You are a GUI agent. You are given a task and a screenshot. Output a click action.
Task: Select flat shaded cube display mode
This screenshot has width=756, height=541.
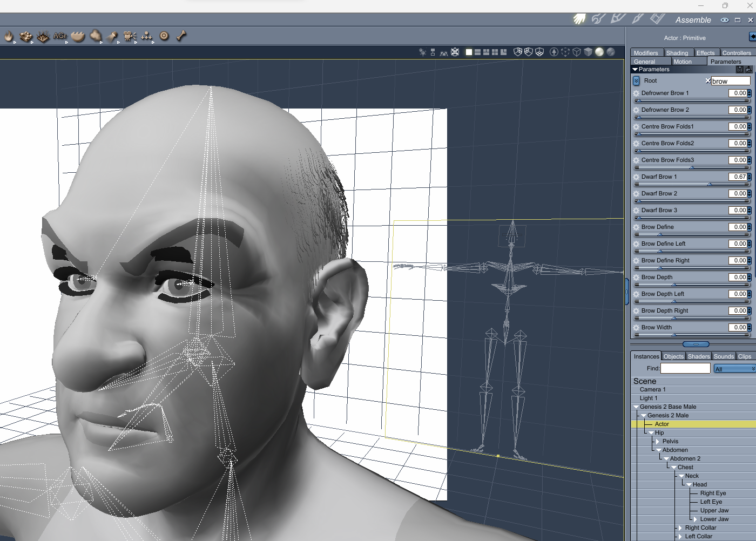588,52
